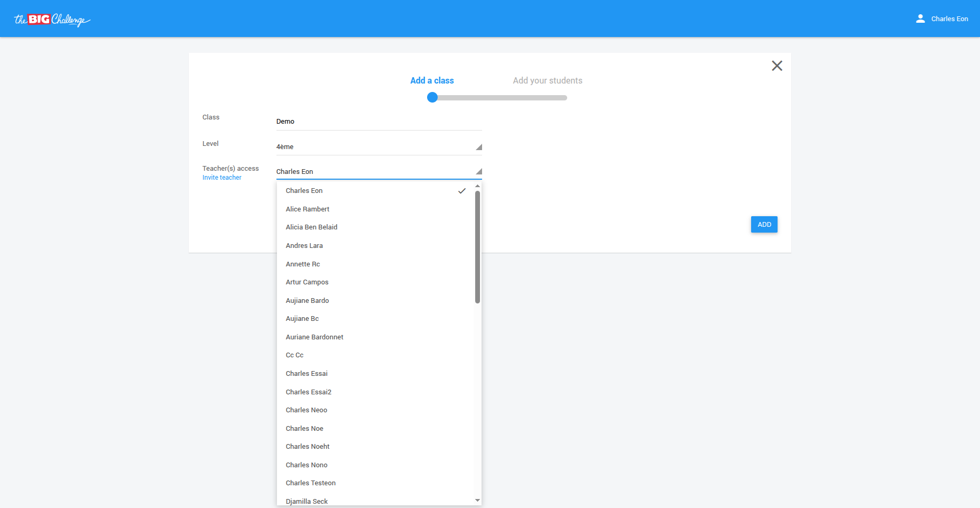Click the Teacher(s) access dropdown triangle icon
Screen dimensions: 980x508
478,171
